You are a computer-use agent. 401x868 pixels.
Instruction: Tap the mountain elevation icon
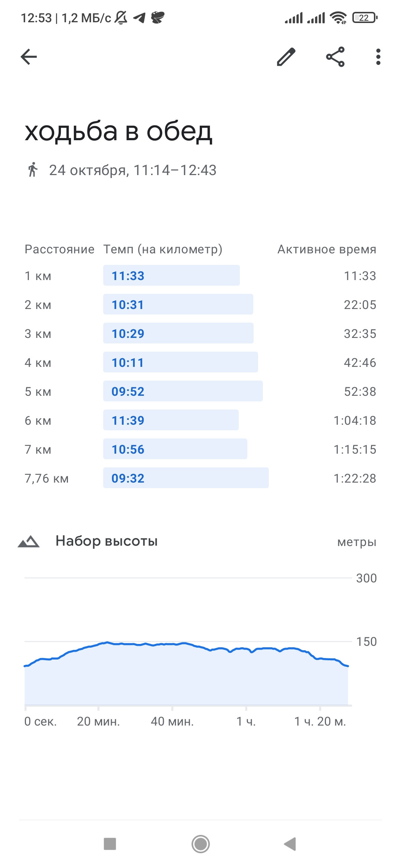click(x=29, y=542)
